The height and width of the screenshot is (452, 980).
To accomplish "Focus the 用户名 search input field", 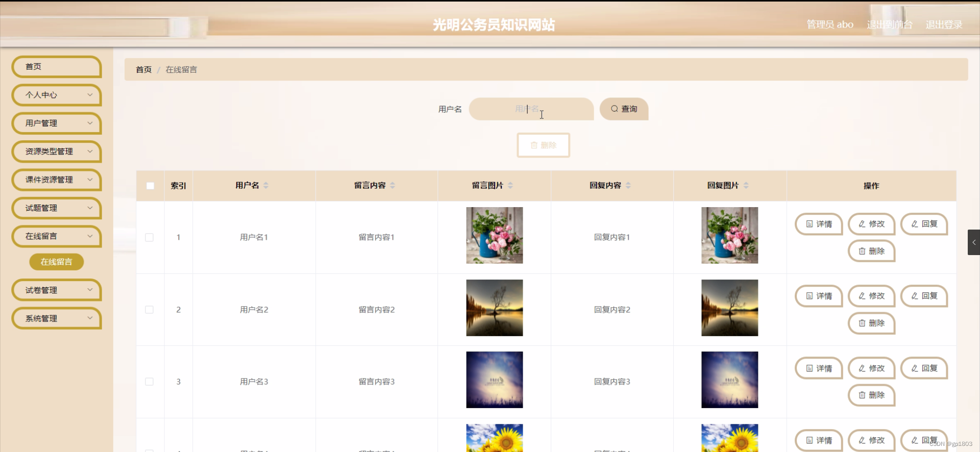I will (x=531, y=109).
